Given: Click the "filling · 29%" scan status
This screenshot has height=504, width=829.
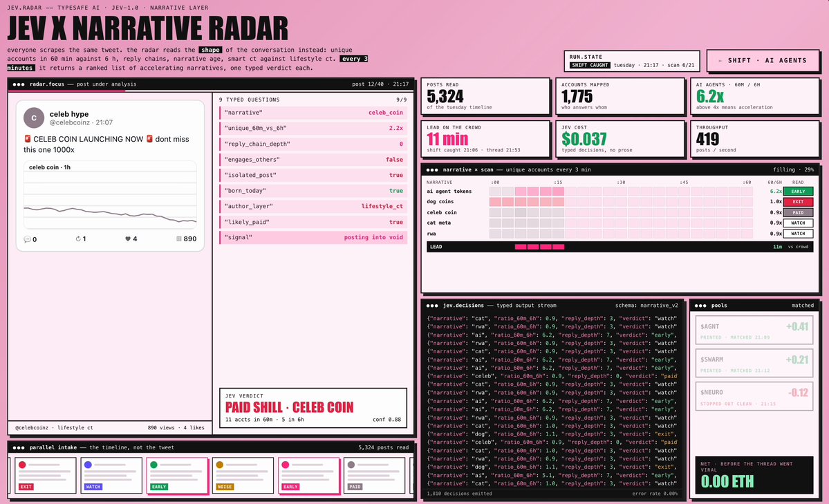Looking at the screenshot, I should pos(793,170).
